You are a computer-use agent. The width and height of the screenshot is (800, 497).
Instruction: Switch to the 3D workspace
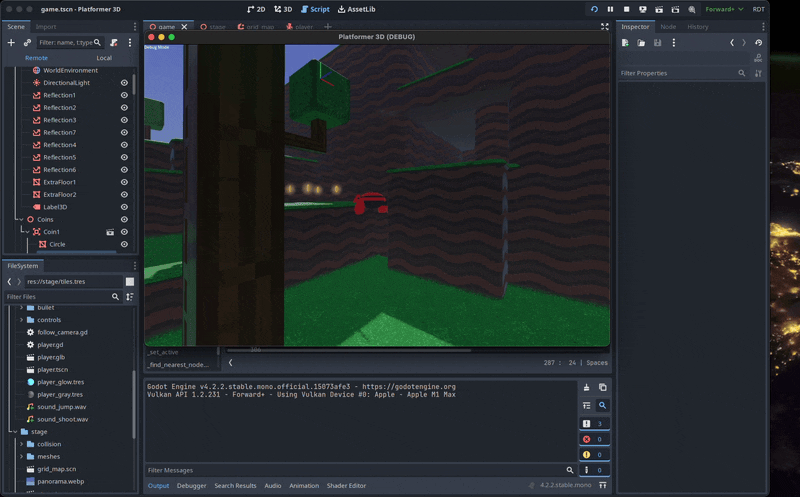283,9
